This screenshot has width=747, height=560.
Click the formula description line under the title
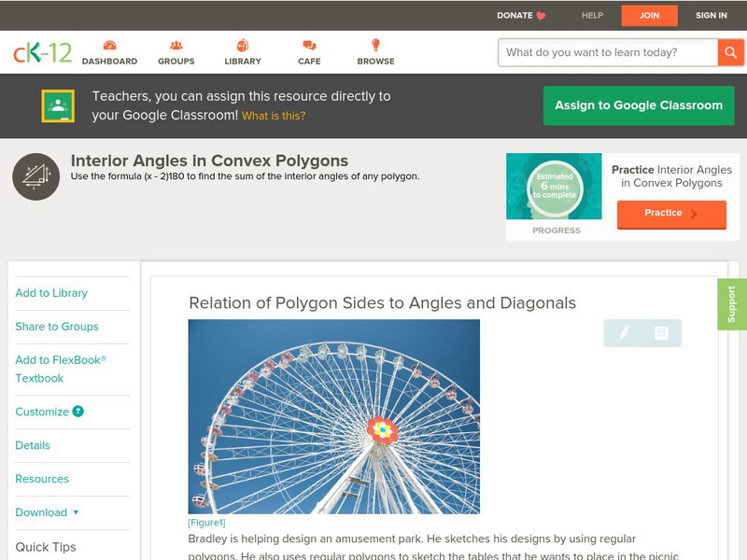pyautogui.click(x=246, y=176)
